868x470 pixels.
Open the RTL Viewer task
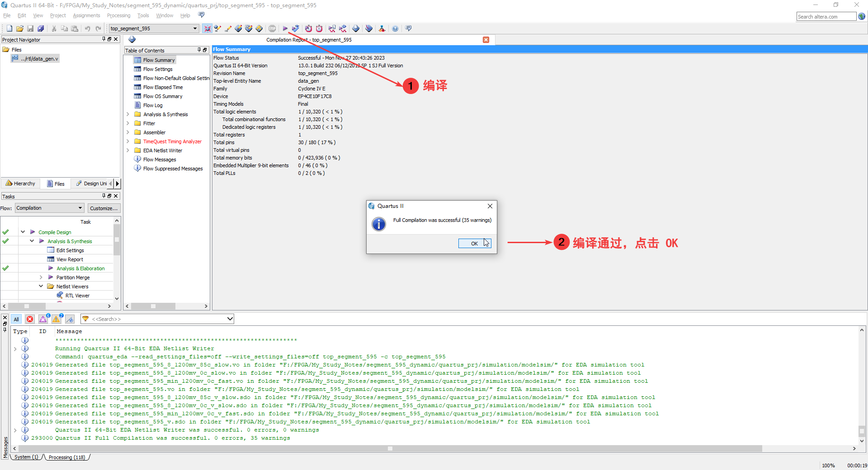pyautogui.click(x=77, y=296)
